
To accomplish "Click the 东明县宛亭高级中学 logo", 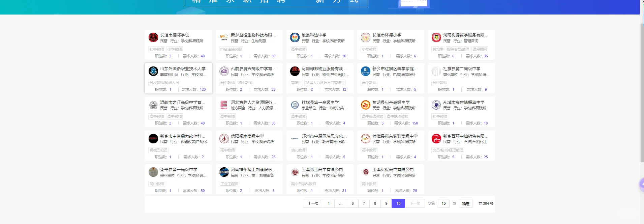I will (x=366, y=105).
